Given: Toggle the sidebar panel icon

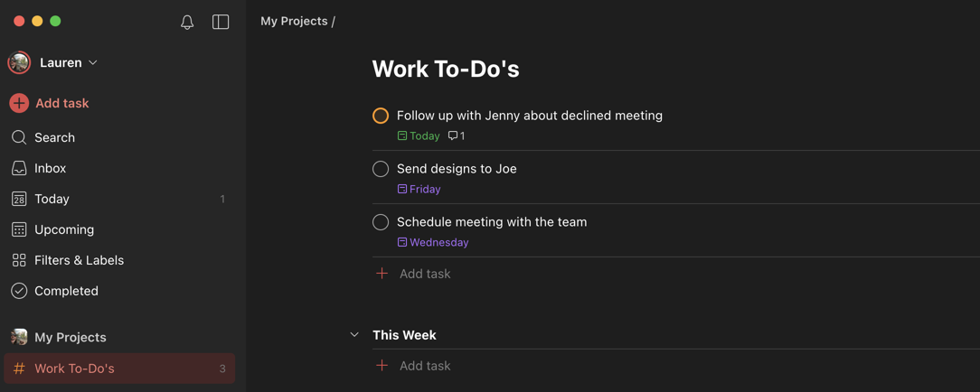Looking at the screenshot, I should click(221, 22).
